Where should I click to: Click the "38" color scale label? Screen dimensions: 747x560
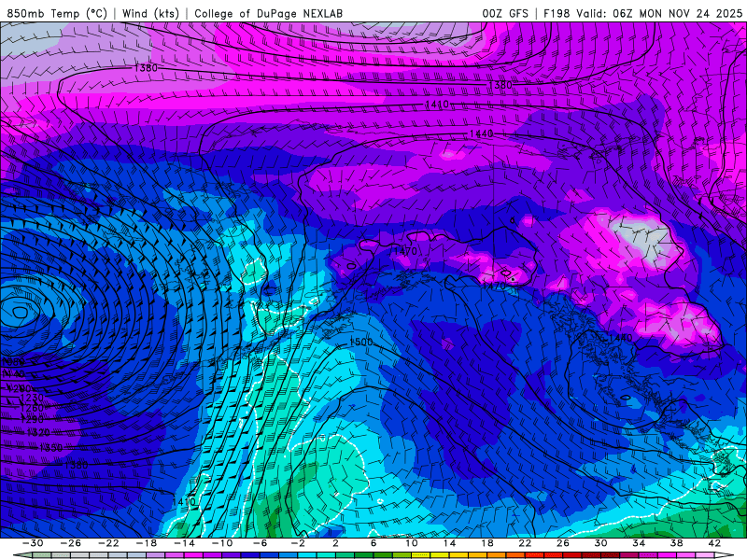(x=676, y=543)
